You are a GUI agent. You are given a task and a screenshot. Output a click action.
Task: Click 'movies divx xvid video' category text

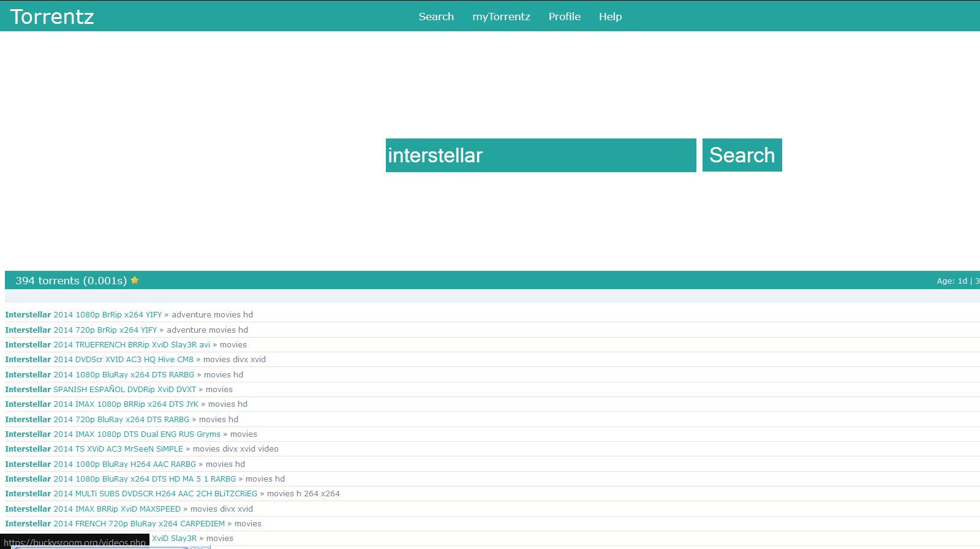(x=236, y=449)
